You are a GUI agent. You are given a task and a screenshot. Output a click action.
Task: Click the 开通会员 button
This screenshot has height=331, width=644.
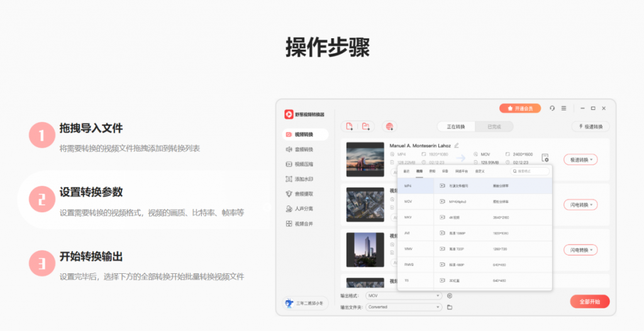click(520, 108)
